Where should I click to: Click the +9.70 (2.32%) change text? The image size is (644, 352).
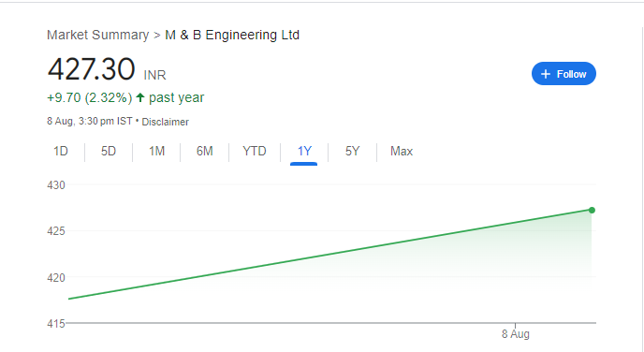(x=90, y=97)
